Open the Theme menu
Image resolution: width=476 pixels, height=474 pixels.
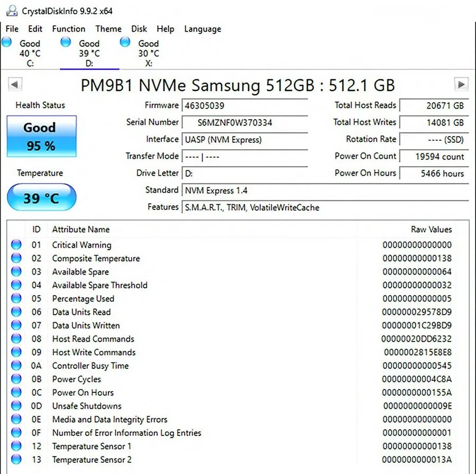[108, 29]
